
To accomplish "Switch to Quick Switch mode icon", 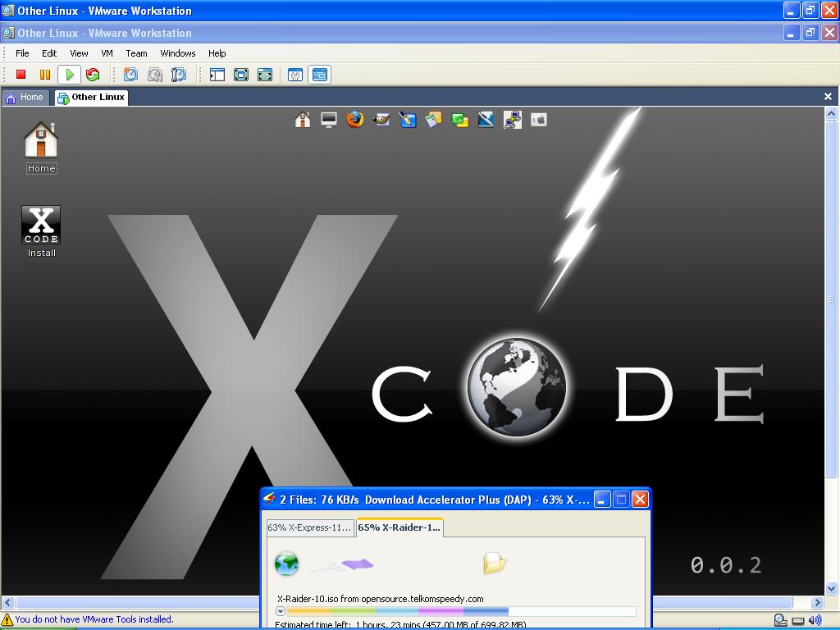I will coord(241,75).
